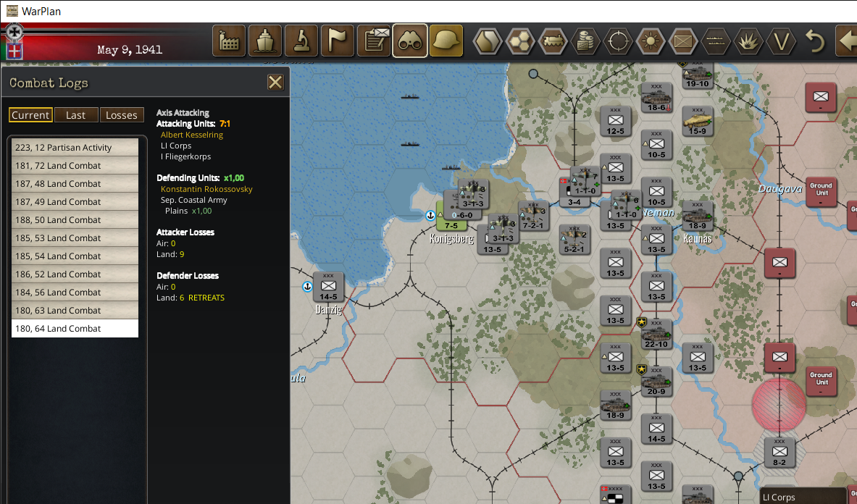Select log 180, 63 Land Combat
This screenshot has width=857, height=504.
point(75,310)
